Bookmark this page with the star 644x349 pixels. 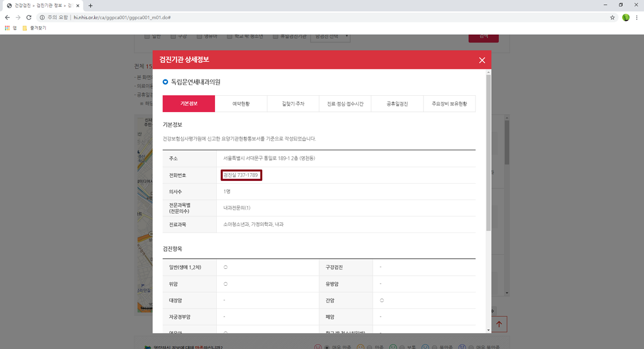tap(613, 17)
